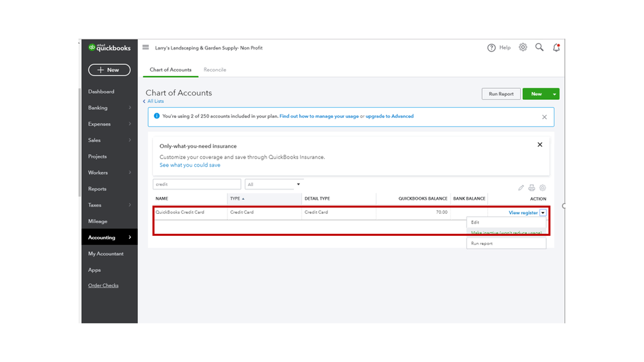The width and height of the screenshot is (644, 362).
Task: Click the print list icon
Action: pos(532,188)
